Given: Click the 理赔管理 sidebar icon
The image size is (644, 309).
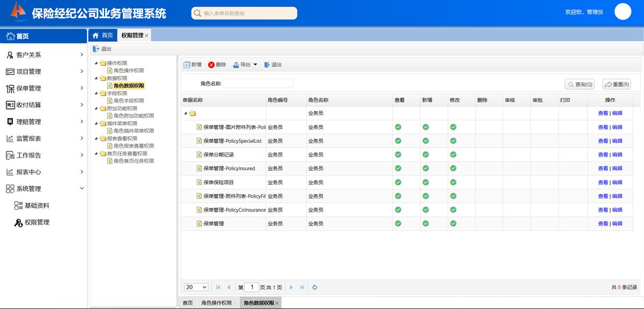Looking at the screenshot, I should pyautogui.click(x=10, y=122).
